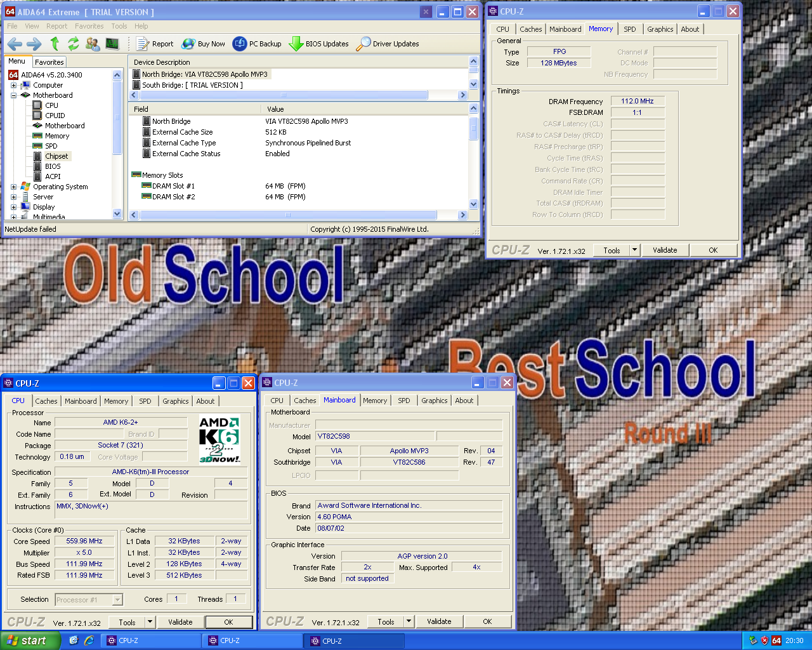
Task: Open Report from AIDA64 toolbar
Action: pos(155,44)
